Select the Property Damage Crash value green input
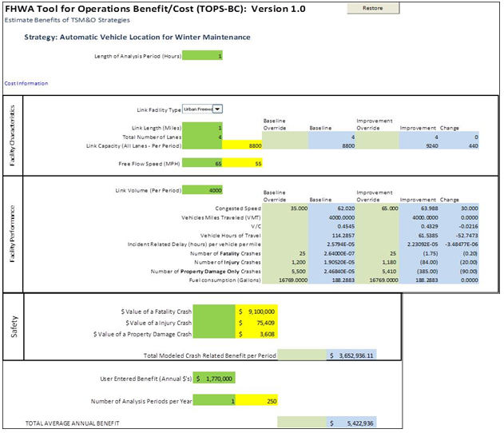This screenshot has width=504, height=433. tap(214, 334)
